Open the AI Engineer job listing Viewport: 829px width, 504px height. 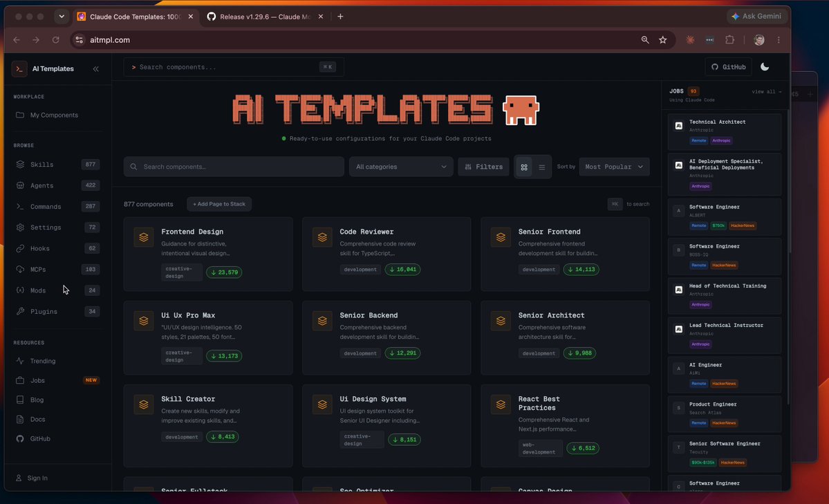click(725, 375)
